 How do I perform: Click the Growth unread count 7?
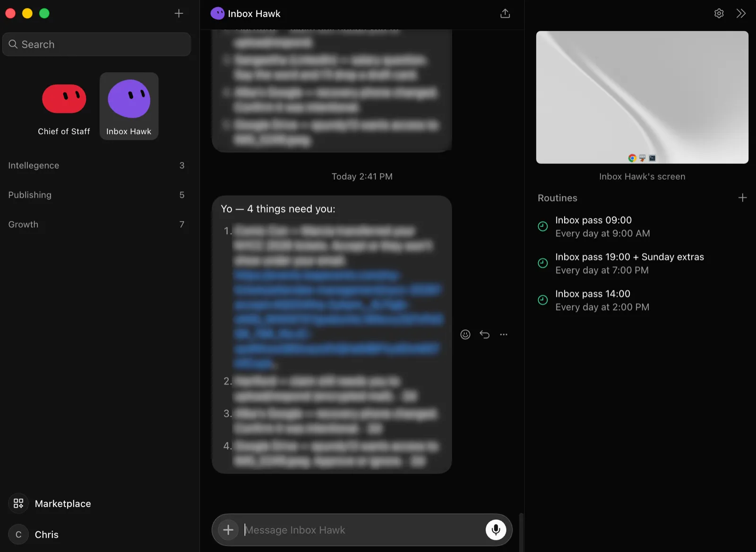[182, 224]
